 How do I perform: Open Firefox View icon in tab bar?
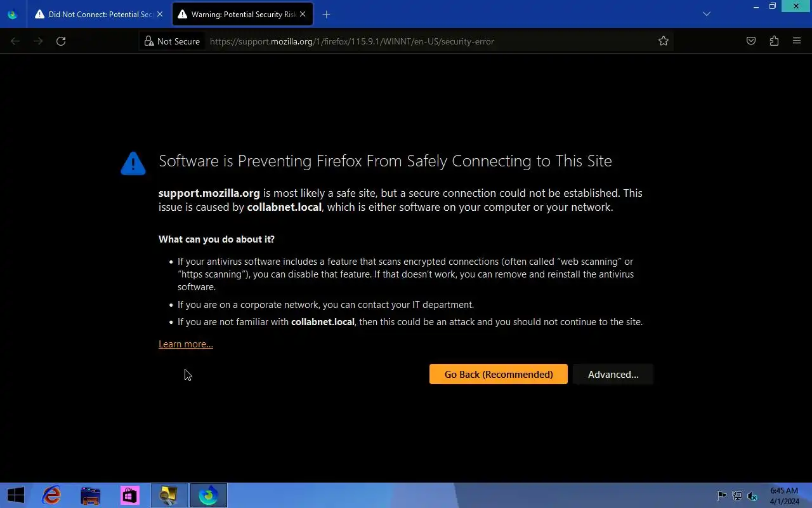(12, 14)
